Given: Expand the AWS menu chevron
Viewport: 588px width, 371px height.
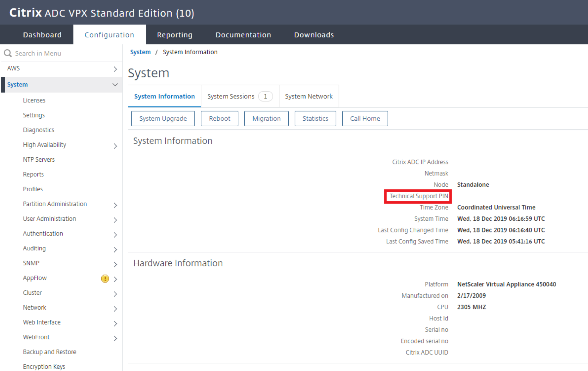Looking at the screenshot, I should 115,69.
